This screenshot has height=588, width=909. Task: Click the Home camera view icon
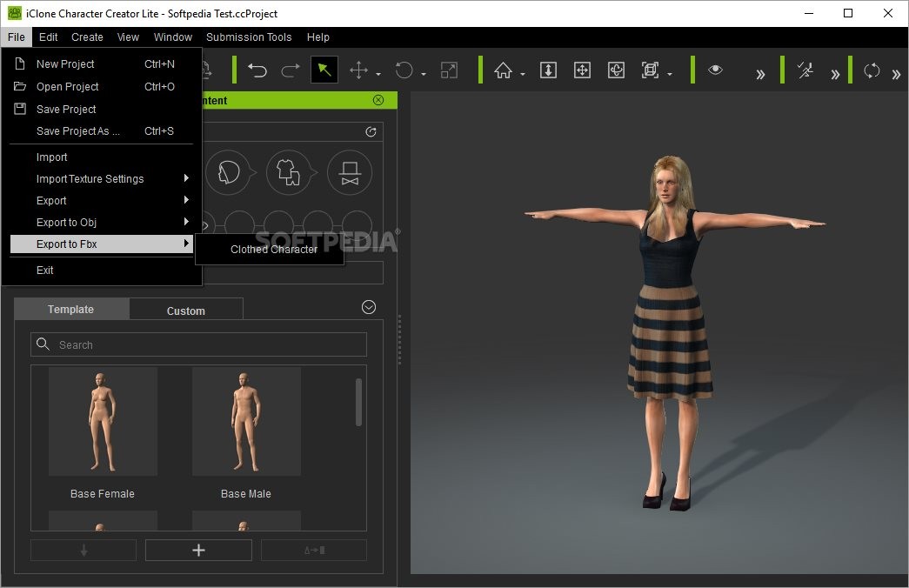click(503, 70)
